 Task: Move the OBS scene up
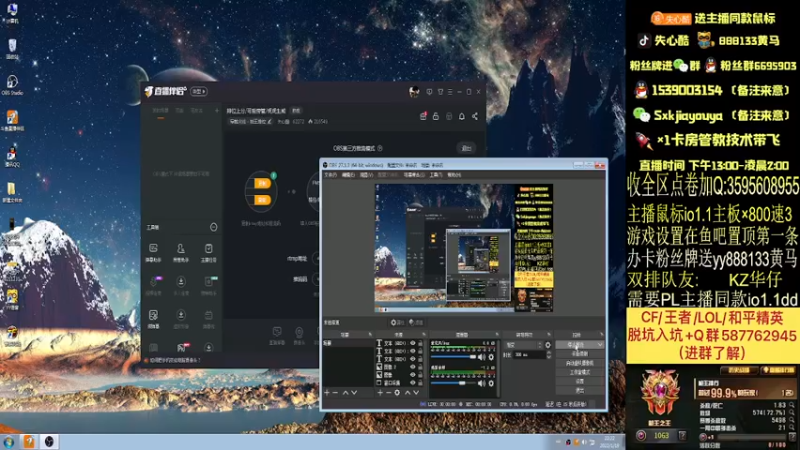point(345,392)
